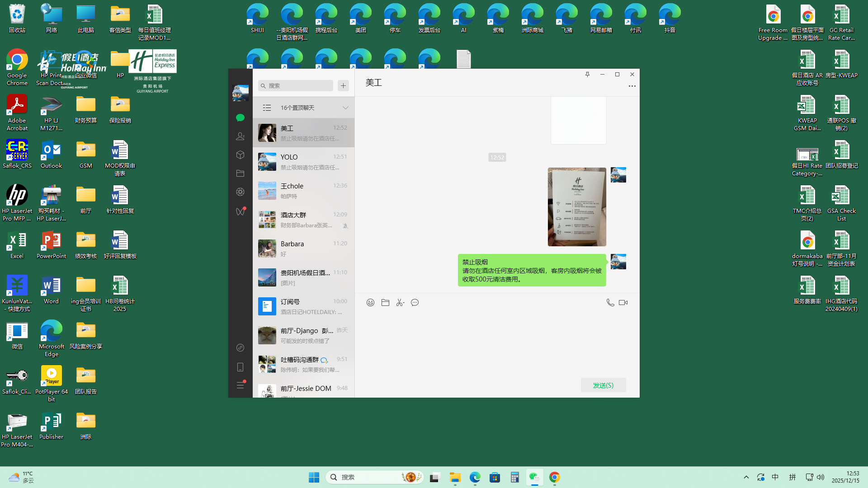868x488 pixels.
Task: Open Moments aperture icon in sidebar
Action: click(x=240, y=192)
